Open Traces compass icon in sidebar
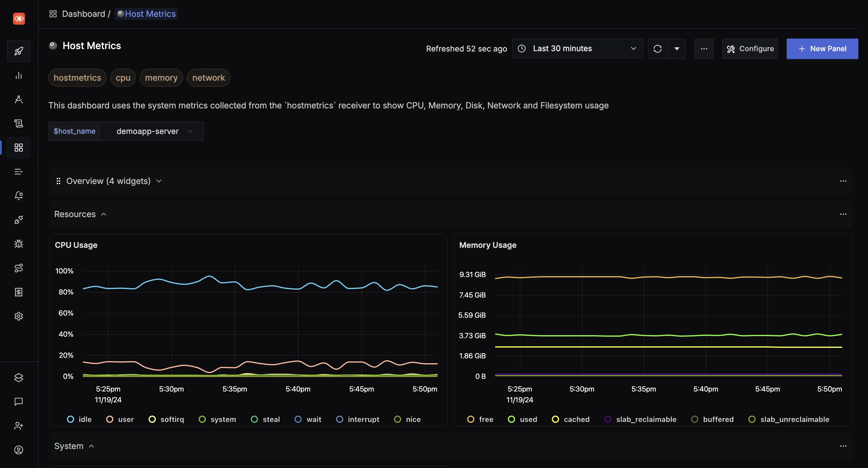The image size is (868, 468). (19, 100)
